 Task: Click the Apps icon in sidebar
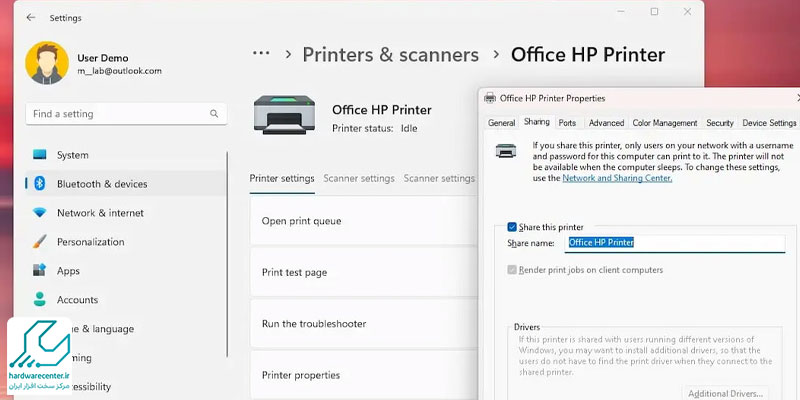[x=39, y=270]
